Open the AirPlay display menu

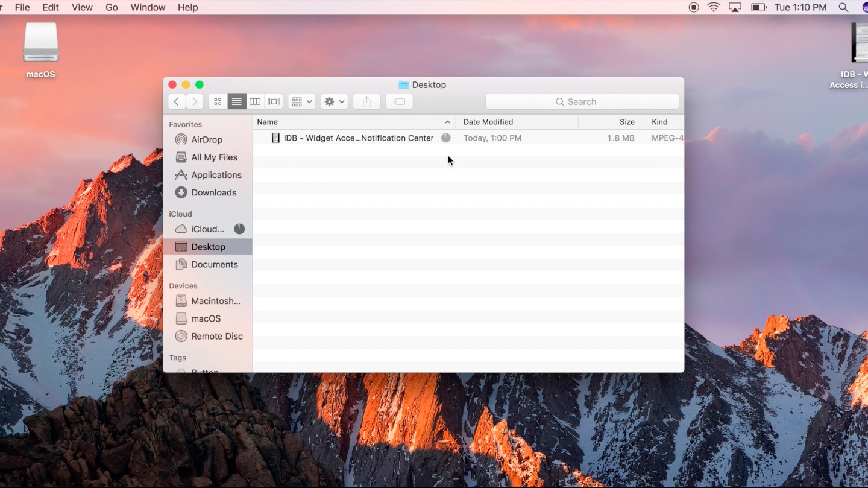pyautogui.click(x=735, y=7)
